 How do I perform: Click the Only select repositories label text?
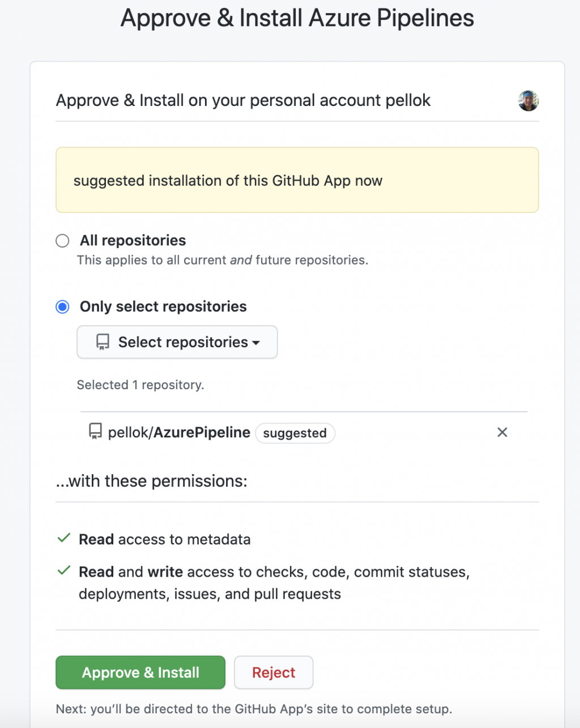163,307
